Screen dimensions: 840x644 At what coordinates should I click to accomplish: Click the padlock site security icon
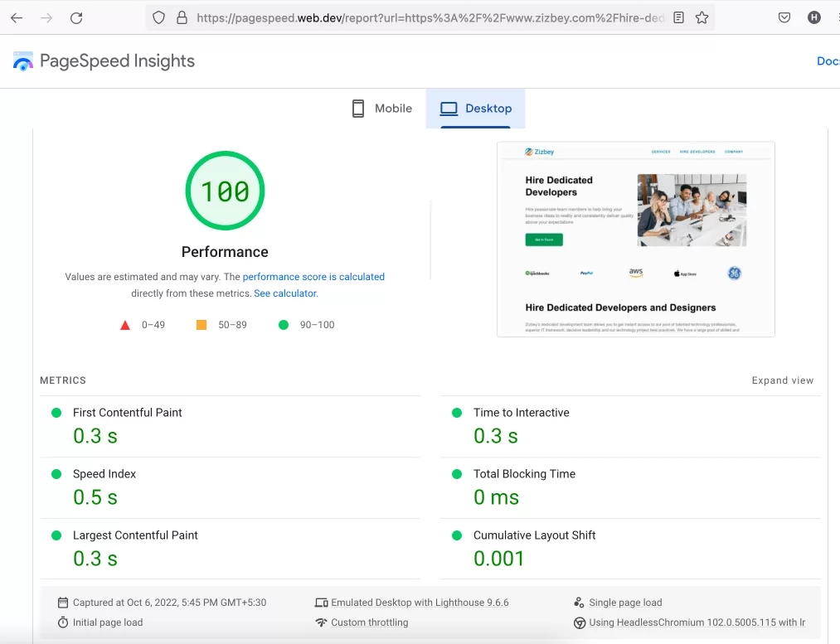[x=182, y=17]
